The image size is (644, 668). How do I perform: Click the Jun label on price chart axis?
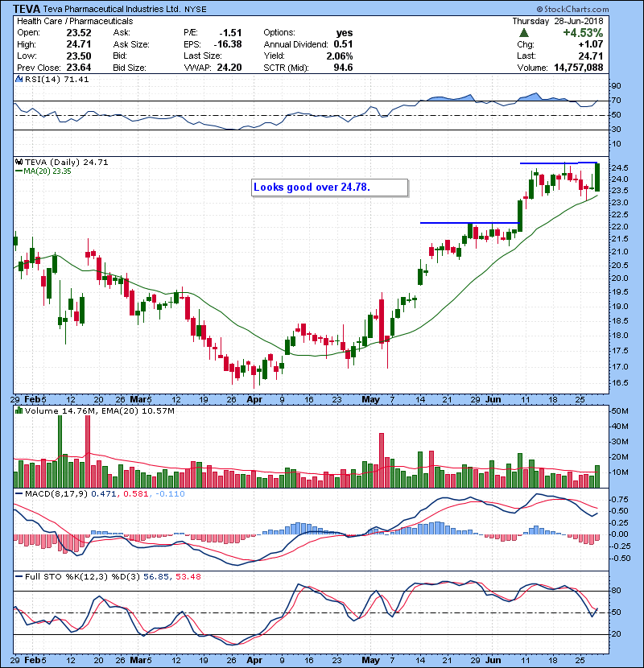point(493,400)
